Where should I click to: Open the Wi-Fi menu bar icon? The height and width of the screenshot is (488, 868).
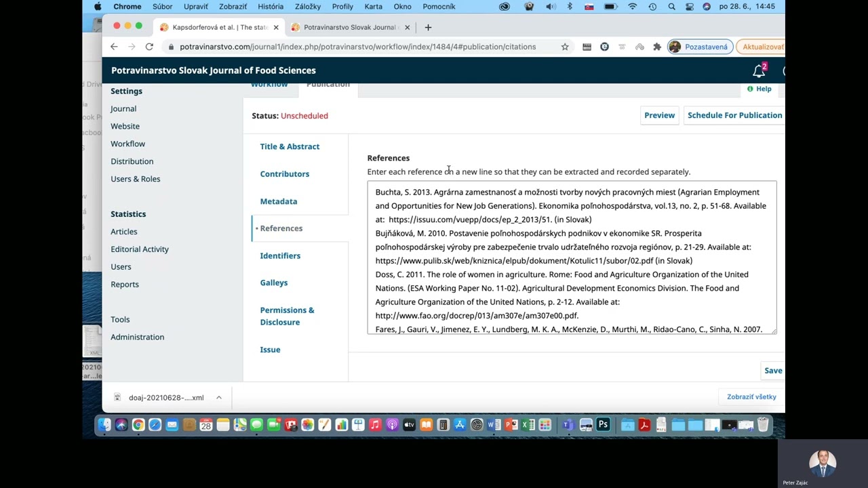coord(632,7)
